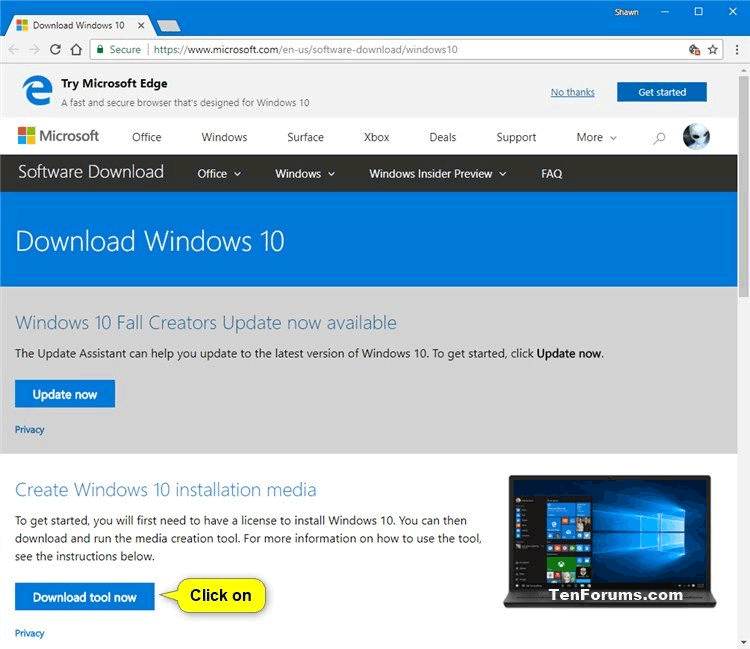The image size is (750, 649).
Task: Click the Microsoft logo
Action: pyautogui.click(x=58, y=136)
